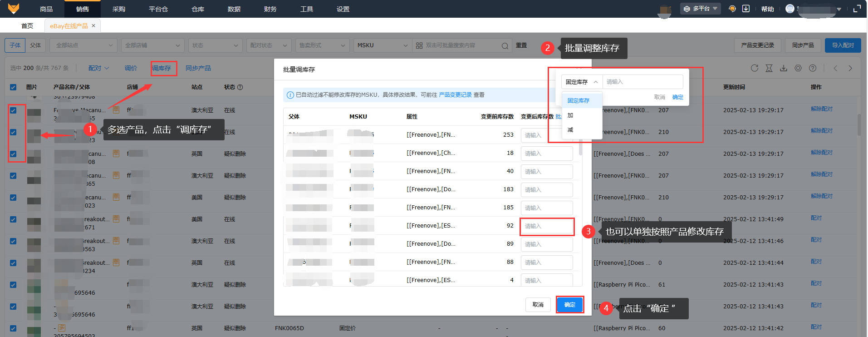The image size is (868, 337).
Task: Click the export download icon above table
Action: coord(784,68)
